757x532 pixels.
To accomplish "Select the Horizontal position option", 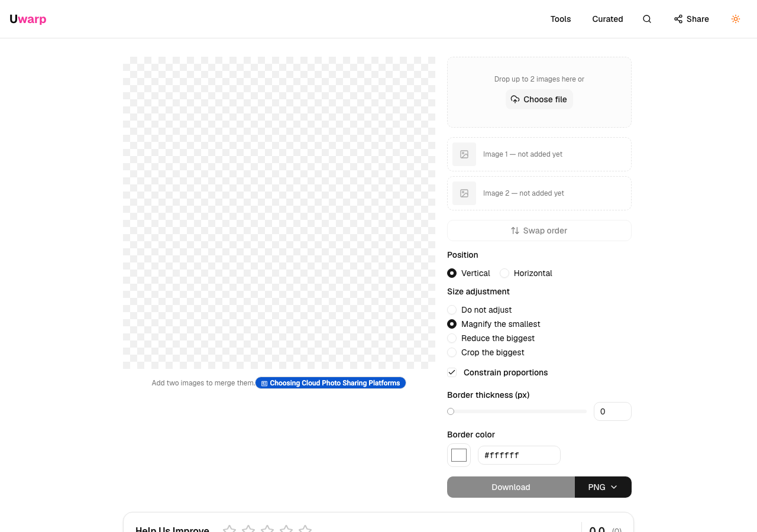I will point(504,273).
